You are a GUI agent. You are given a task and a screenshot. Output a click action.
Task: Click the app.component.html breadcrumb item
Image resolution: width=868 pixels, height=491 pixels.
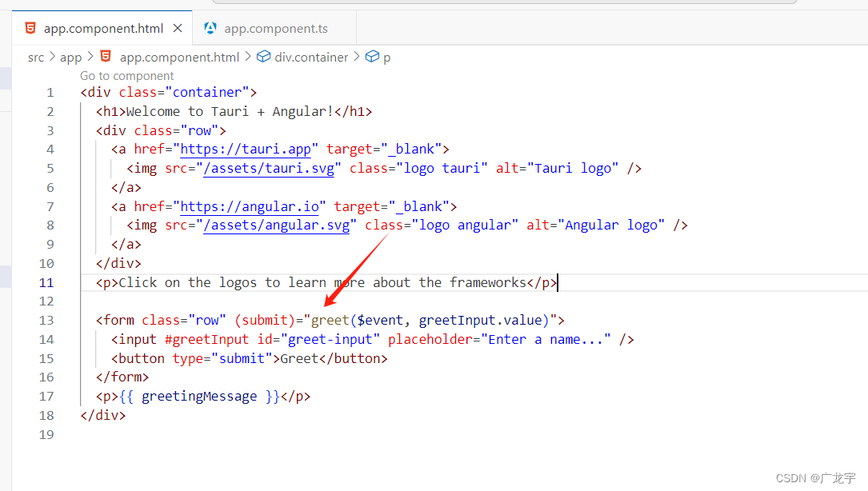tap(179, 58)
